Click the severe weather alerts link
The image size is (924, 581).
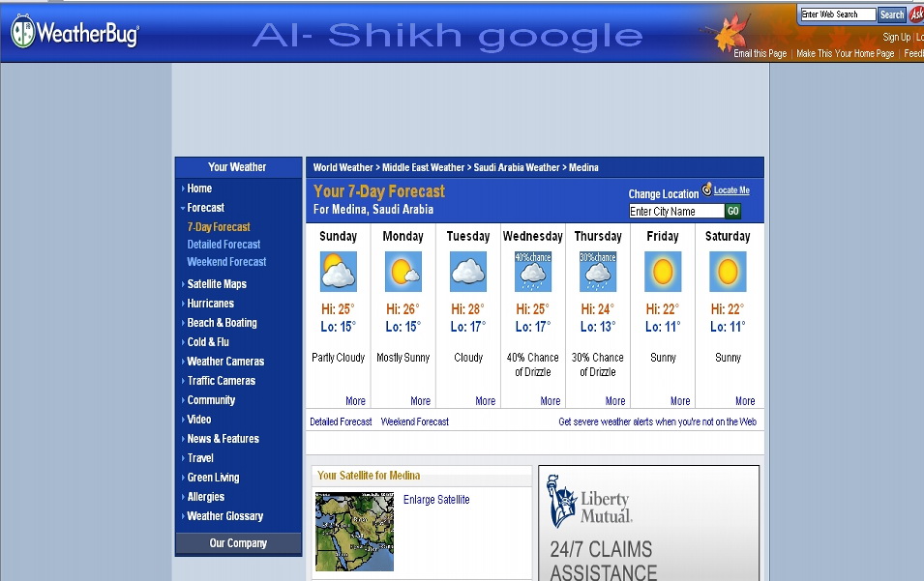[658, 421]
